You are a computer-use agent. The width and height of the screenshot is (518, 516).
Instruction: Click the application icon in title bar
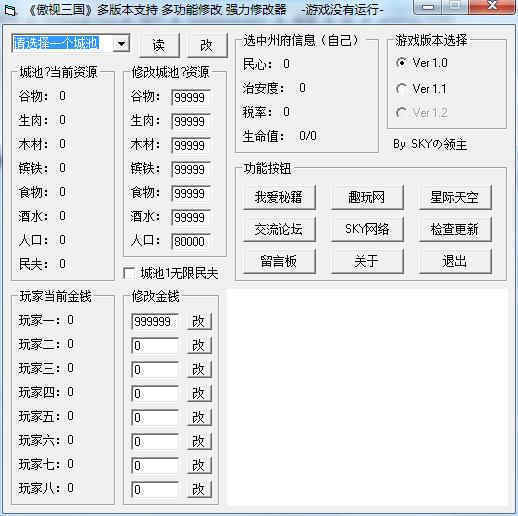11,11
